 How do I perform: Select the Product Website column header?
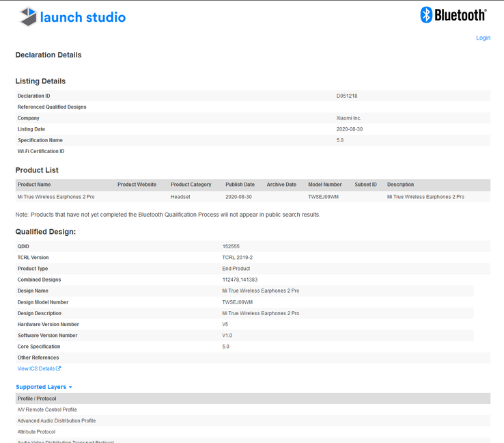point(137,185)
